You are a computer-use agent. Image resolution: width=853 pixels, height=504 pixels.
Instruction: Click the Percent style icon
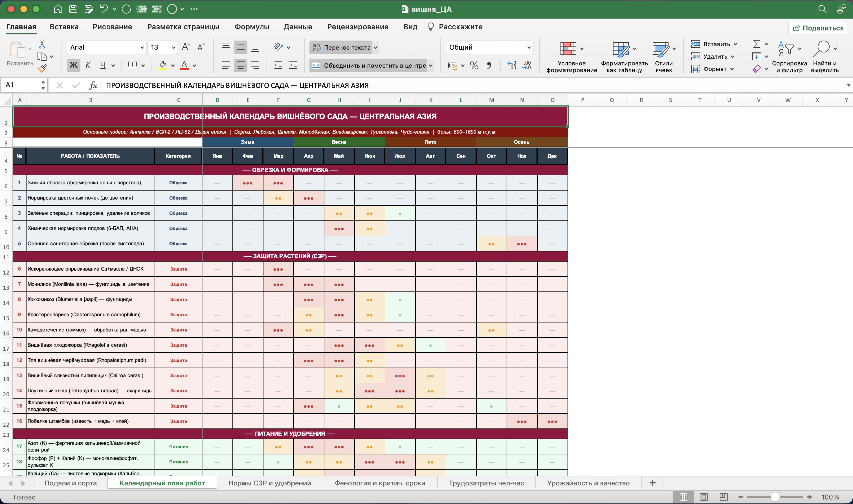click(x=474, y=65)
